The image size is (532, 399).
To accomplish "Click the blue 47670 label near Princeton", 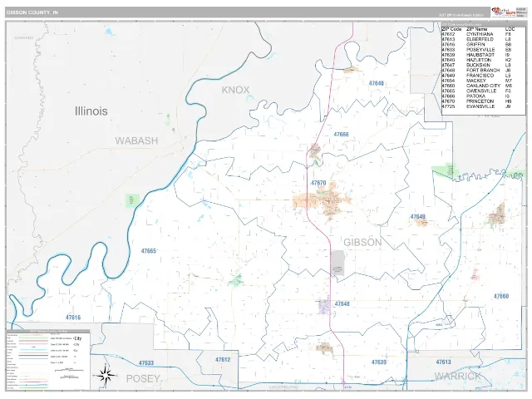I will 318,183.
